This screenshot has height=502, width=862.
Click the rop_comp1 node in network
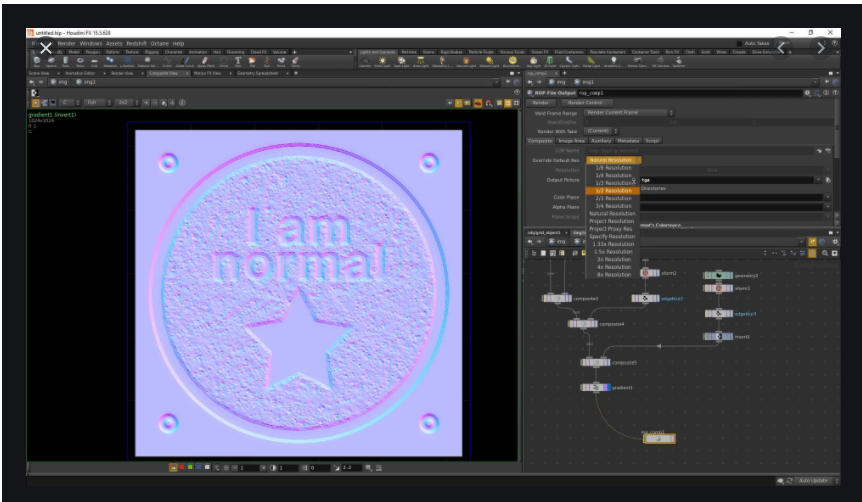[x=657, y=438]
